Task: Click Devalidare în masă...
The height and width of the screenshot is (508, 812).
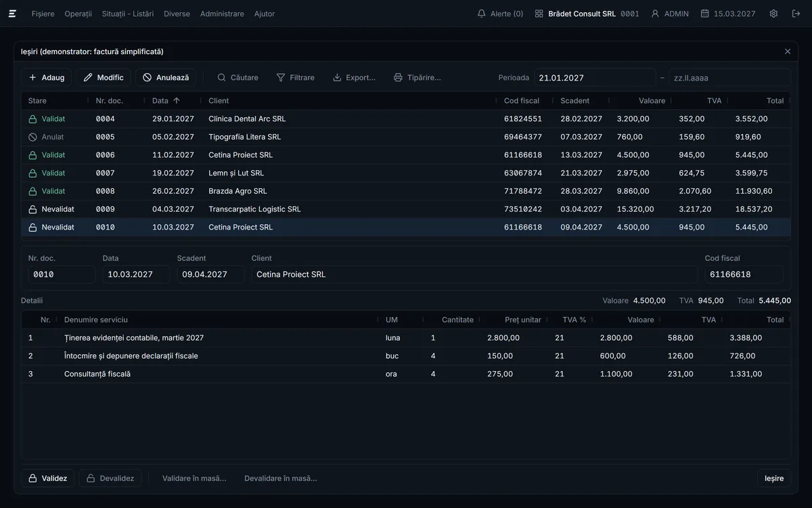Action: click(281, 478)
